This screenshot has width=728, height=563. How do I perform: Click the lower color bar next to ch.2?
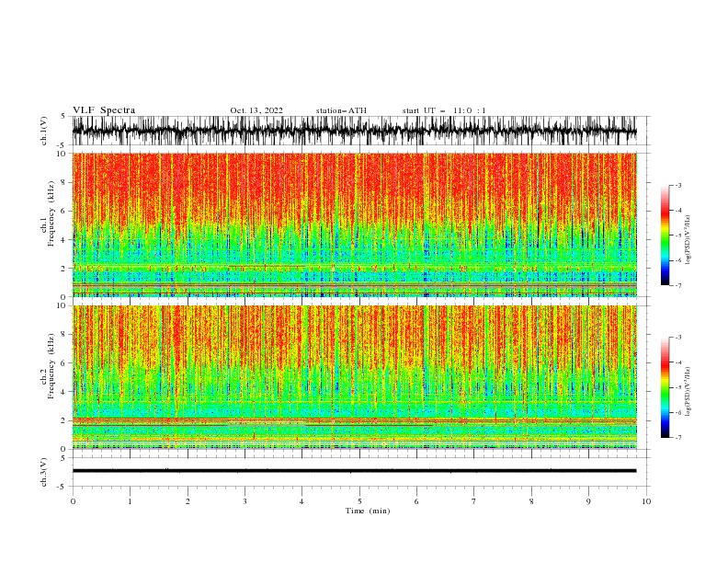click(665, 387)
